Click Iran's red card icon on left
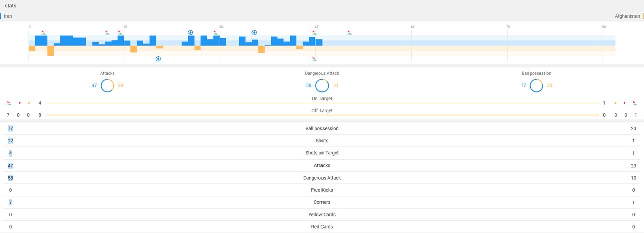Image resolution: width=644 pixels, height=233 pixels. click(x=19, y=103)
